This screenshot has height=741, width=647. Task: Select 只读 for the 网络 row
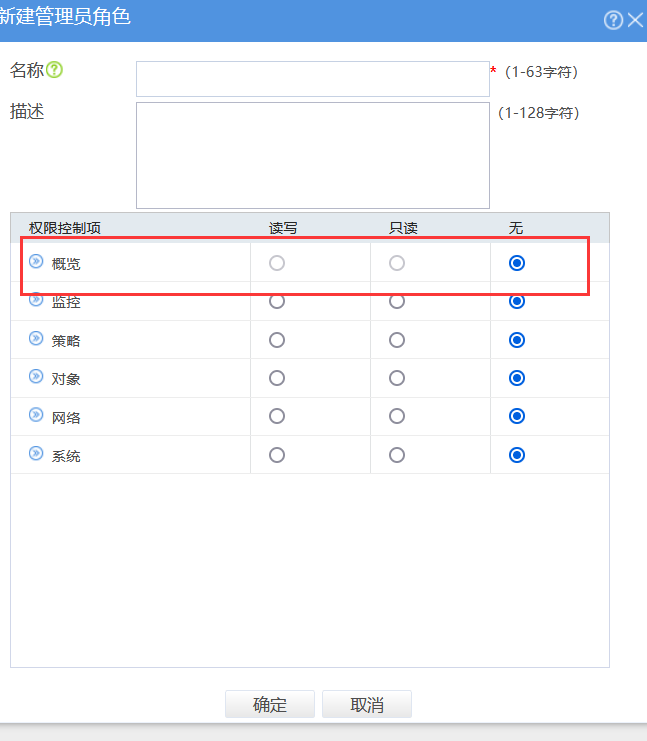pos(397,416)
